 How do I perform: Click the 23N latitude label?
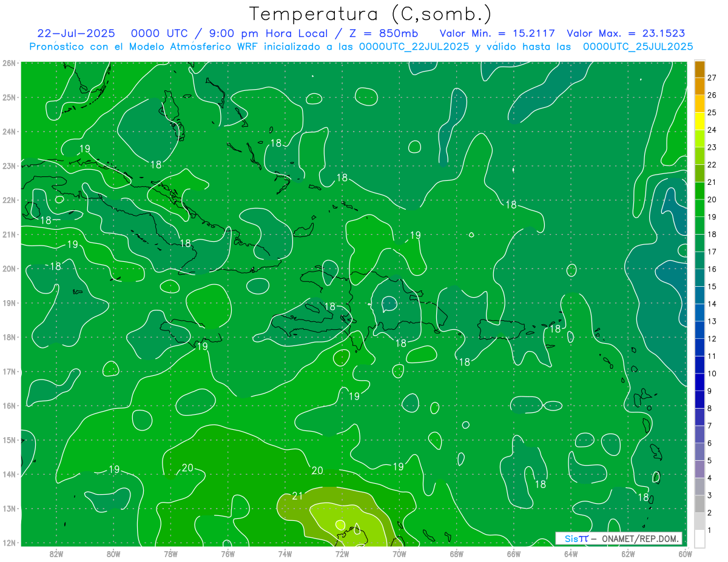pyautogui.click(x=8, y=166)
